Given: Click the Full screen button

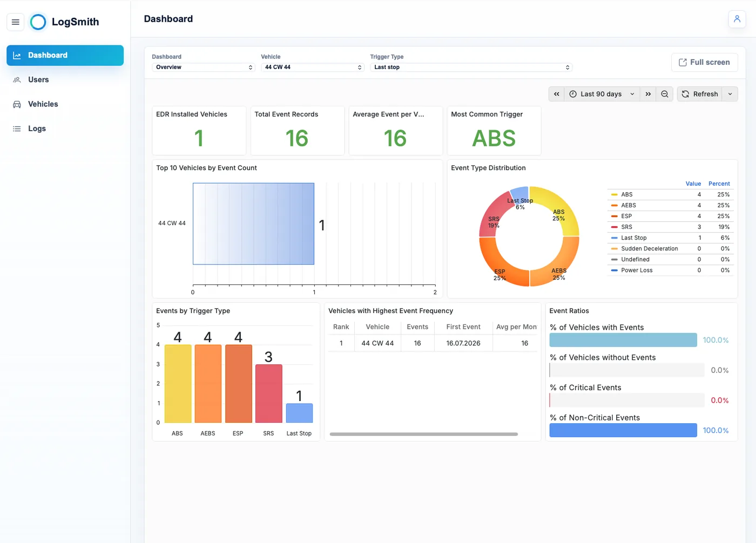Looking at the screenshot, I should click(x=704, y=63).
